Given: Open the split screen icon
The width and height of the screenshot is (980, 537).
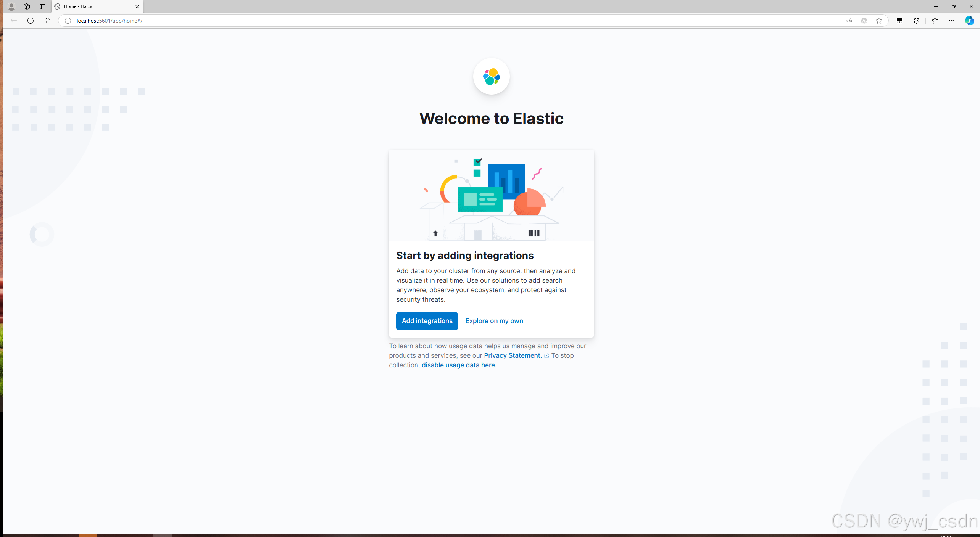Looking at the screenshot, I should tap(899, 21).
